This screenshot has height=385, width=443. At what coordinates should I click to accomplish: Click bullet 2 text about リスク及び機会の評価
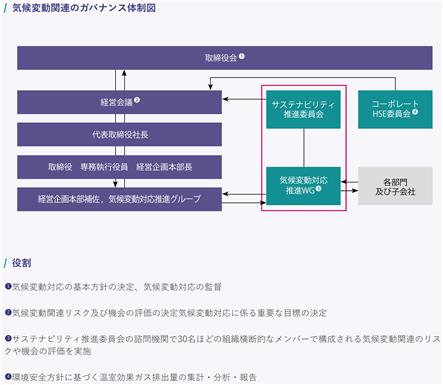169,313
